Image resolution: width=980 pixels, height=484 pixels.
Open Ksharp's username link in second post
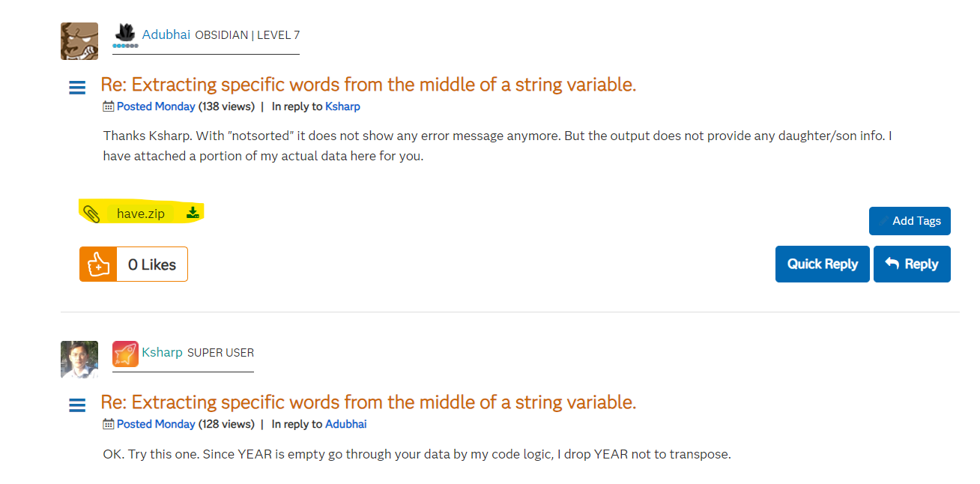pyautogui.click(x=163, y=352)
